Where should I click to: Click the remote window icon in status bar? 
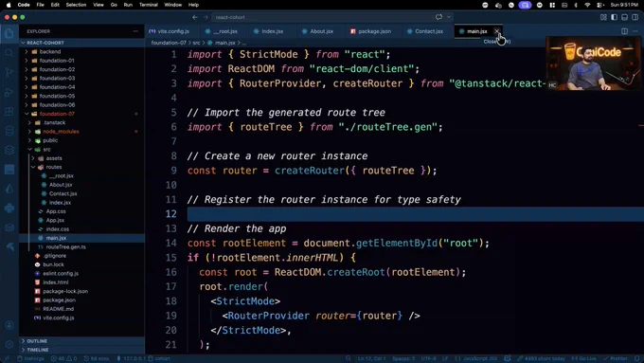pyautogui.click(x=7, y=358)
